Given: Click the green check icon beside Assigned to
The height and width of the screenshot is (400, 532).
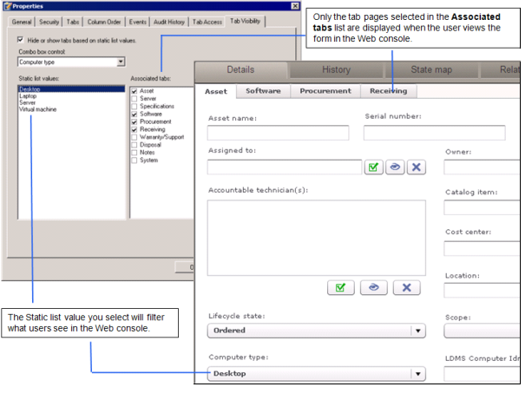Looking at the screenshot, I should pos(373,167).
